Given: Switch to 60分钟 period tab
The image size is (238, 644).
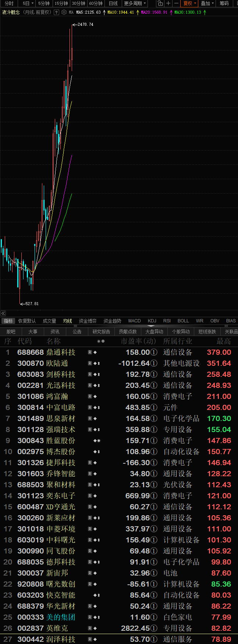Looking at the screenshot, I should tap(96, 3).
